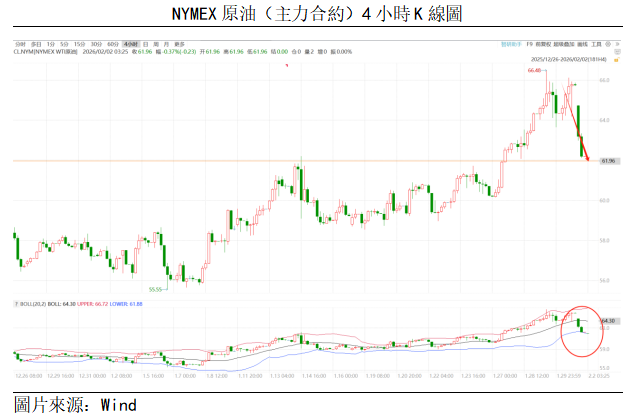Expand the 更多 timeframe options
The width and height of the screenshot is (627, 418).
179,44
